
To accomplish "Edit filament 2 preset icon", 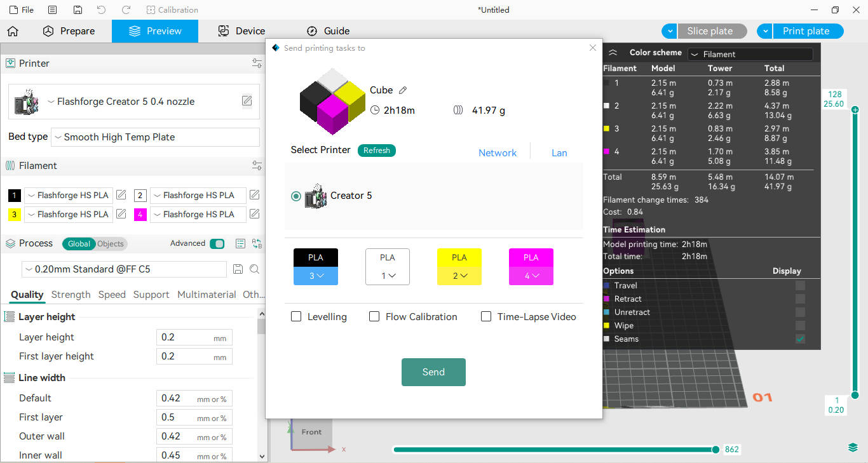I will pyautogui.click(x=255, y=195).
